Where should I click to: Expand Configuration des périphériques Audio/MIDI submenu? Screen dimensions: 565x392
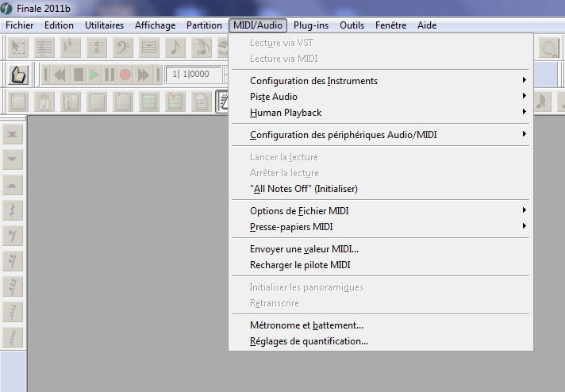(381, 134)
